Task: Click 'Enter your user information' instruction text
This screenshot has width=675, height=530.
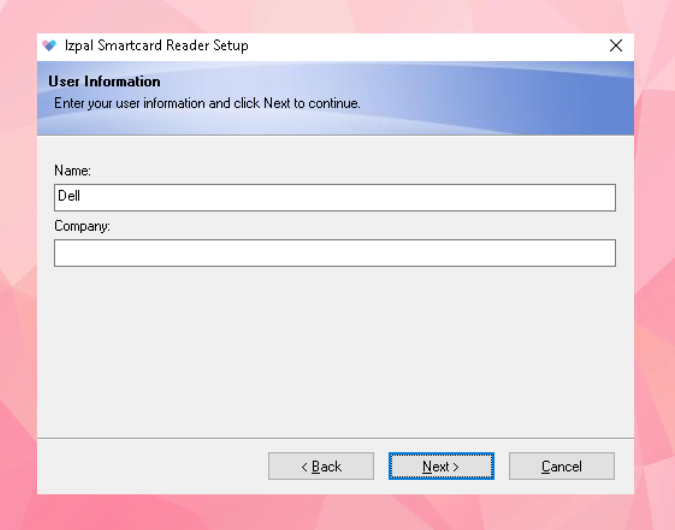Action: coord(207,103)
